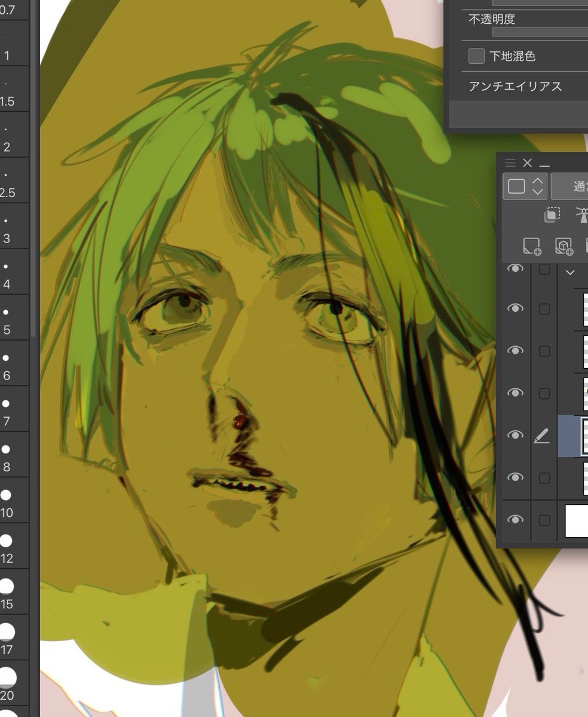Tick the checkbox of the layer folder row
Screen dimensions: 588x717
click(x=544, y=270)
